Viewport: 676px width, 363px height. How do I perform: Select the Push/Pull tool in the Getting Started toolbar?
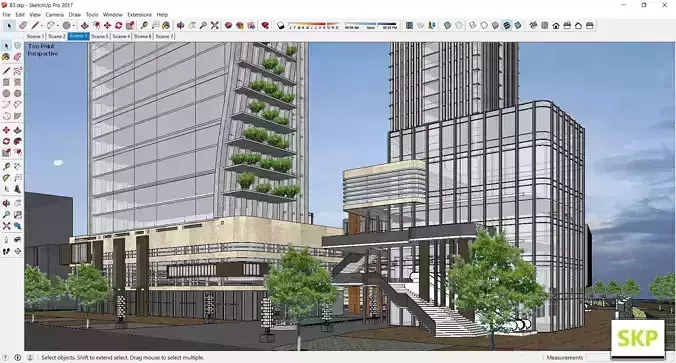point(84,25)
